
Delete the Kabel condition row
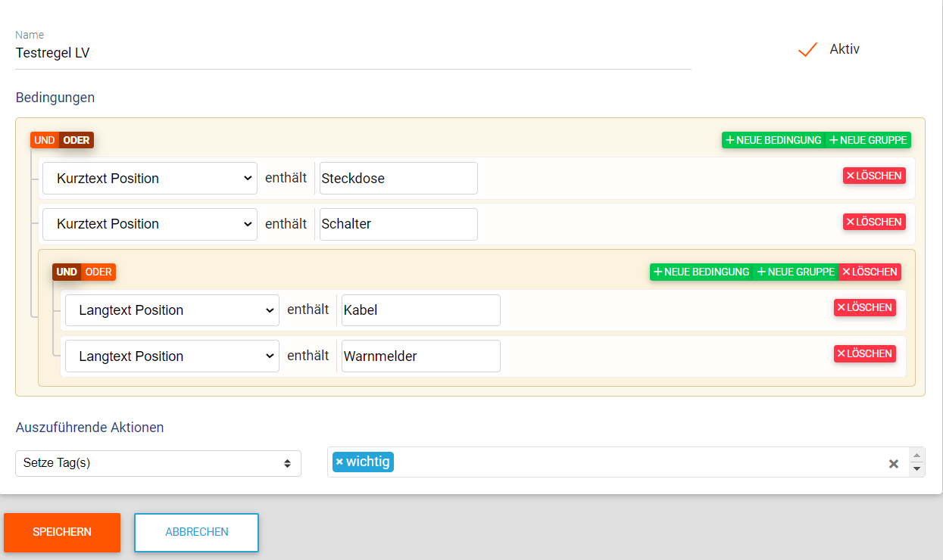(x=865, y=307)
